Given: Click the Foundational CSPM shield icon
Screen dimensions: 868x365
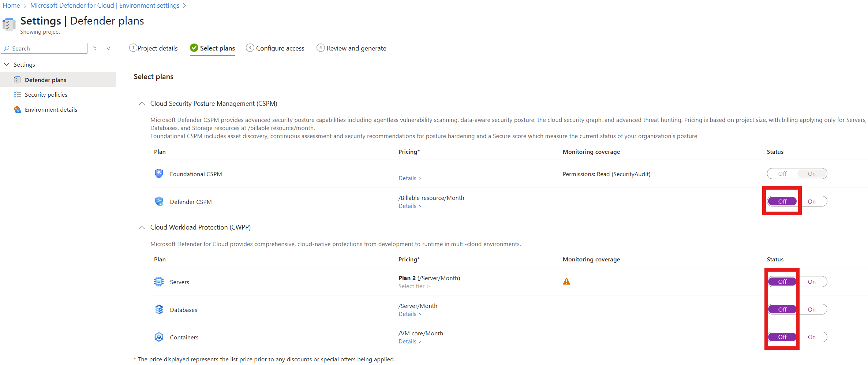Looking at the screenshot, I should click(x=159, y=174).
